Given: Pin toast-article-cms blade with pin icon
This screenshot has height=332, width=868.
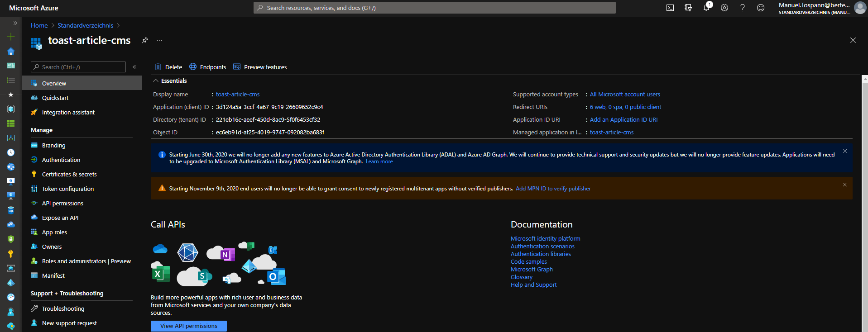Looking at the screenshot, I should point(145,40).
